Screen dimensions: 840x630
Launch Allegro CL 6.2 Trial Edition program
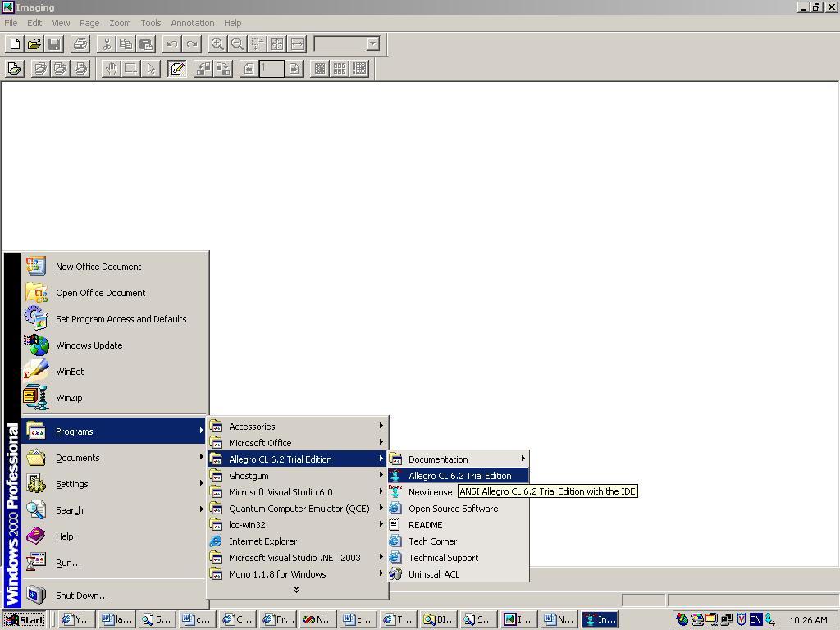(x=459, y=476)
